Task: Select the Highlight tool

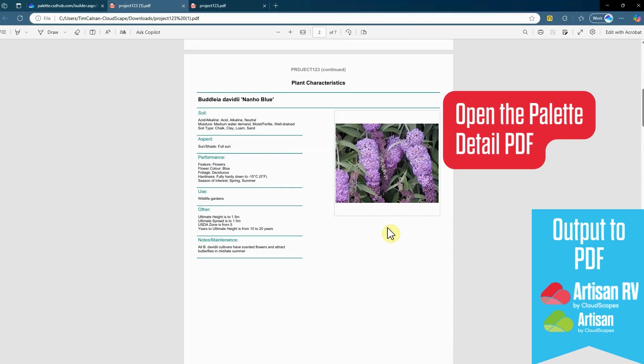Action: [x=17, y=32]
